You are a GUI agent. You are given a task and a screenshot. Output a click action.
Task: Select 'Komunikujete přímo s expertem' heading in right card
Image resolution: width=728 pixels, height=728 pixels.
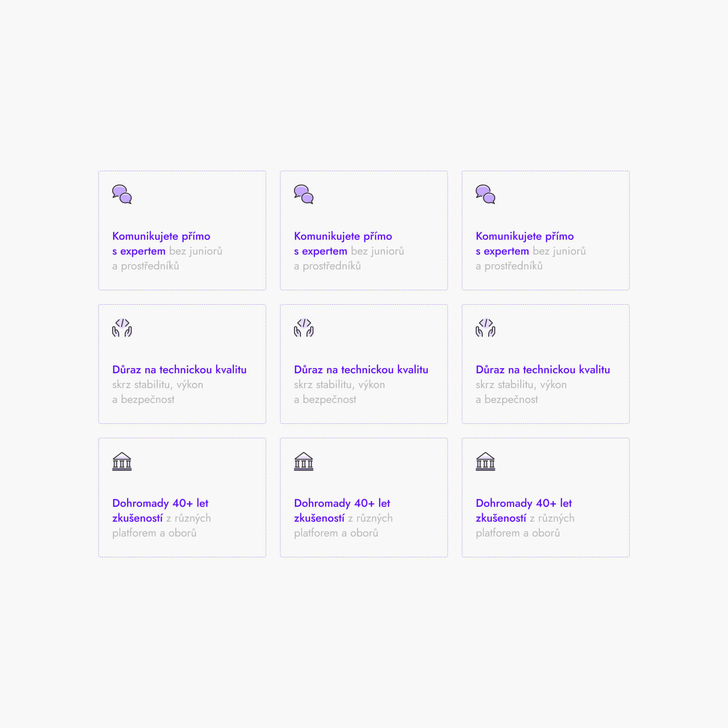(x=525, y=243)
